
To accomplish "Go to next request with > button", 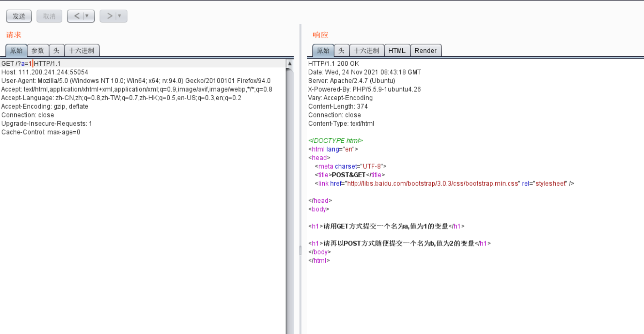I will (x=108, y=16).
